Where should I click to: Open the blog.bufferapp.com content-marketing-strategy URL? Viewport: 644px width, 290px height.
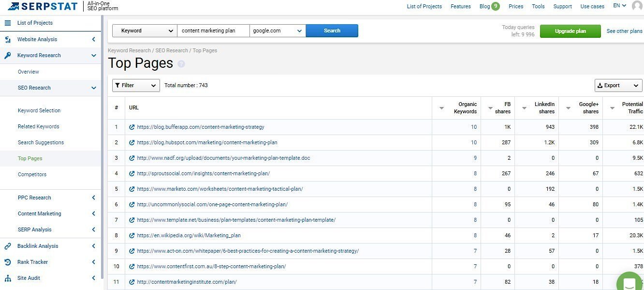tap(201, 127)
